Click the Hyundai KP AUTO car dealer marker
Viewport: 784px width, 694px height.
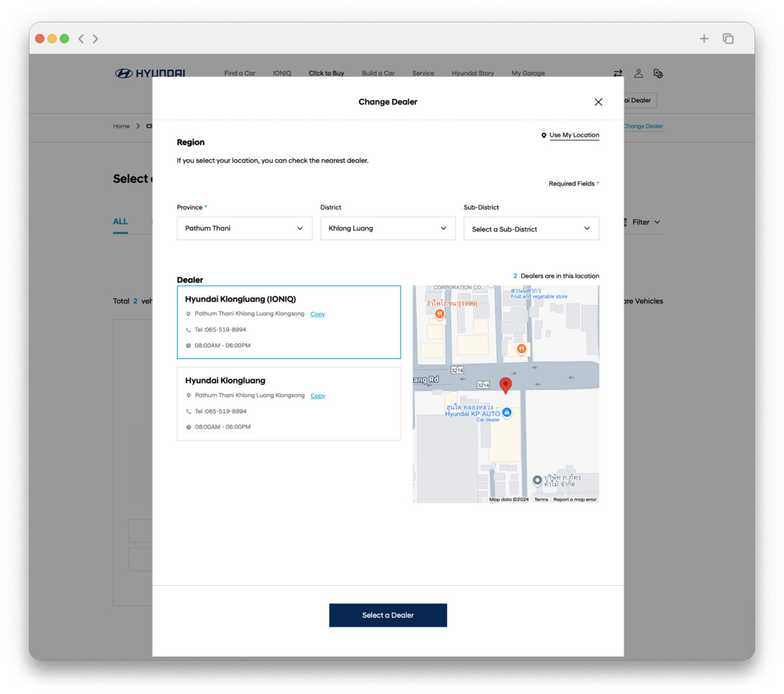[x=507, y=412]
